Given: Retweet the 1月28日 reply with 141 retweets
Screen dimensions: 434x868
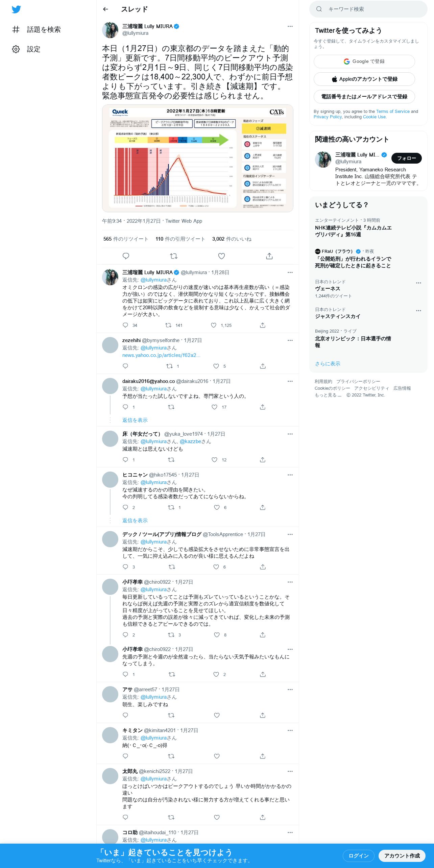Looking at the screenshot, I should click(168, 325).
